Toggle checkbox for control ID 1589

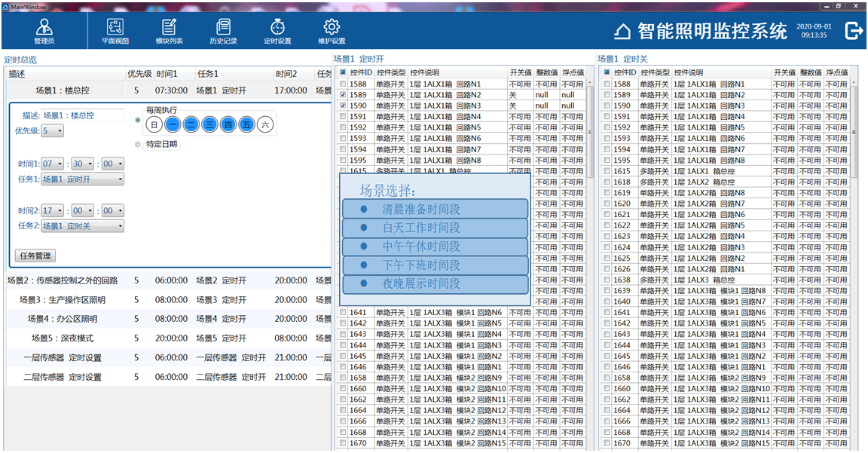[x=344, y=96]
